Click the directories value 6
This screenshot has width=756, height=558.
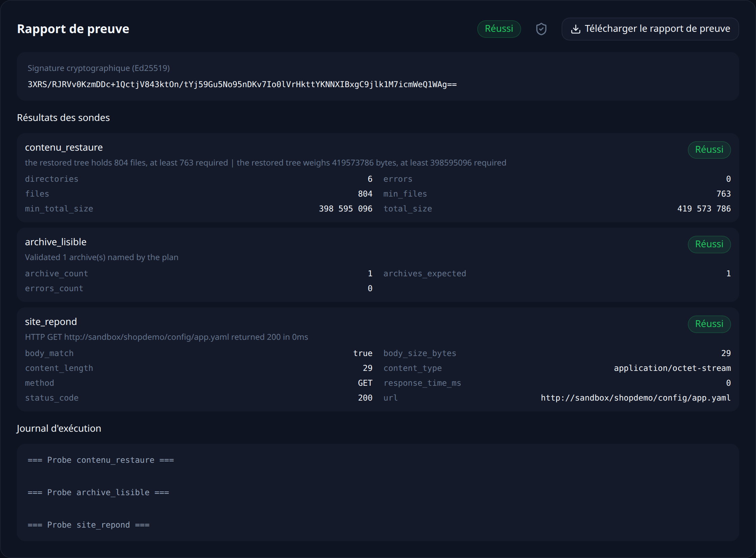tap(370, 179)
